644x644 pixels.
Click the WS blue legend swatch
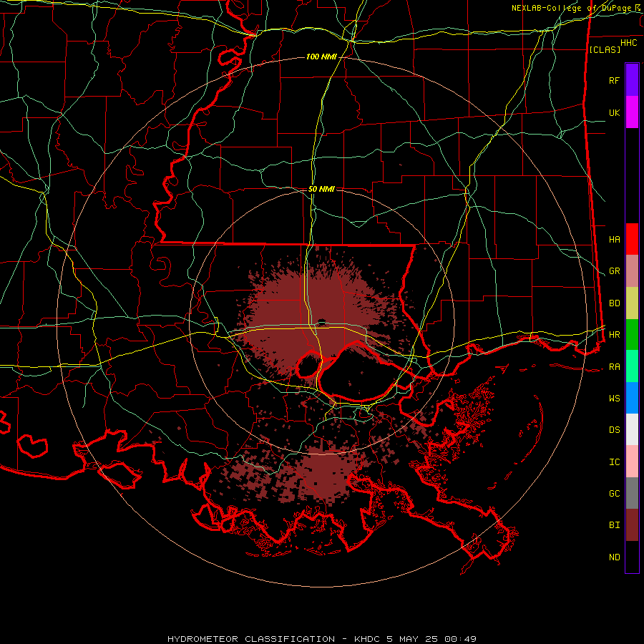(632, 398)
